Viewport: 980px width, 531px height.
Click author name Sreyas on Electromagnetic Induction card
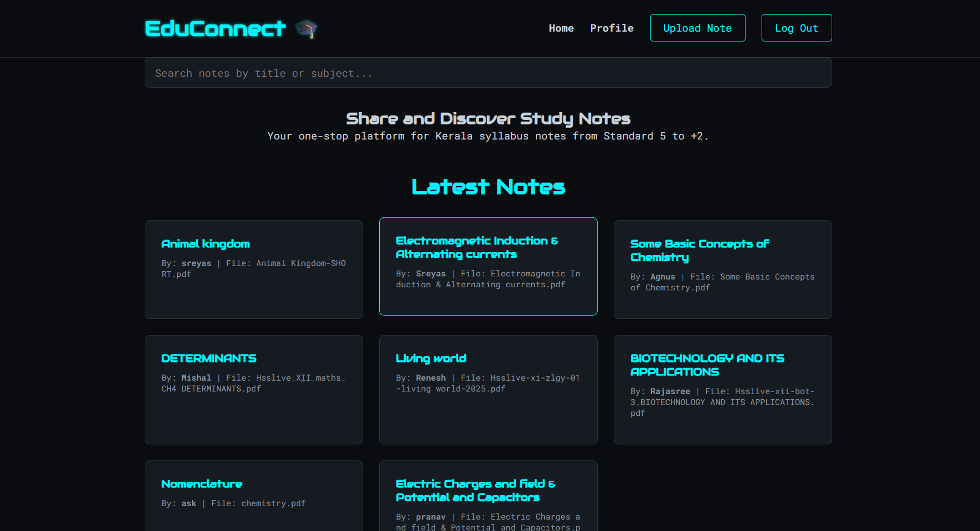[431, 274]
